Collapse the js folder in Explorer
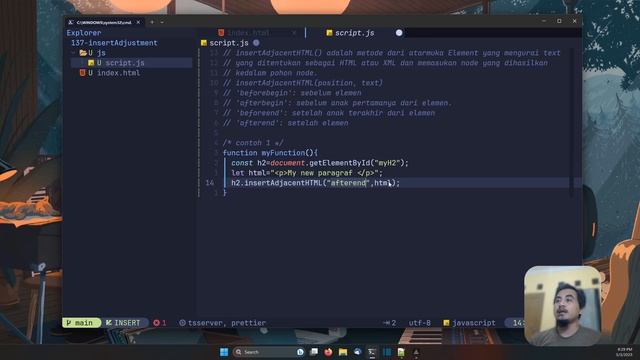The image size is (640, 360). point(74,53)
